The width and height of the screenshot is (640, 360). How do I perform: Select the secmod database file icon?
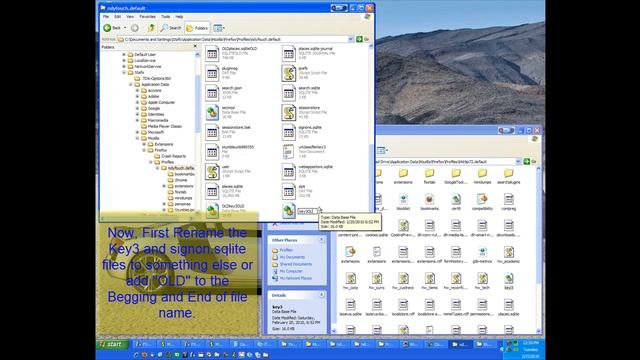(x=212, y=112)
